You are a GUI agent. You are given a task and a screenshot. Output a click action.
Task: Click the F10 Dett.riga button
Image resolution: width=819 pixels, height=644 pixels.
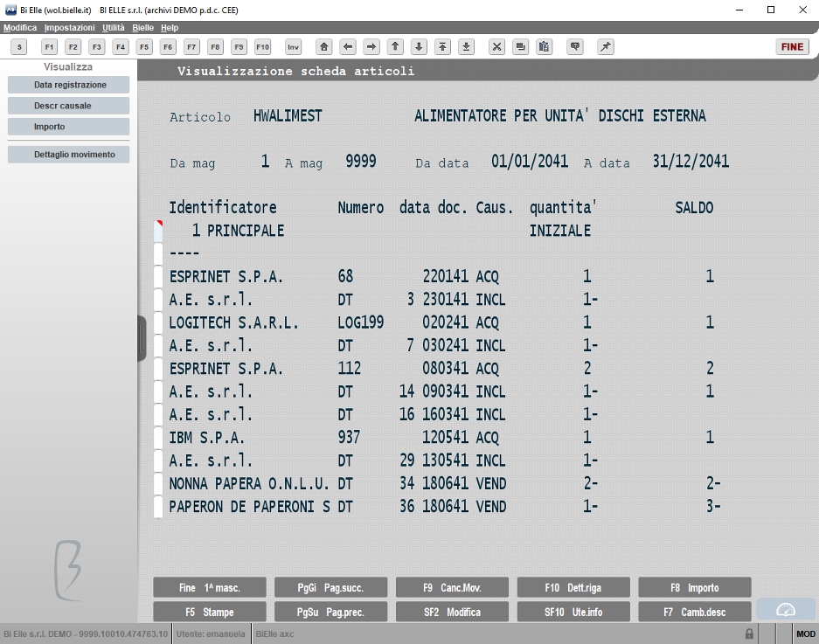tap(573, 587)
